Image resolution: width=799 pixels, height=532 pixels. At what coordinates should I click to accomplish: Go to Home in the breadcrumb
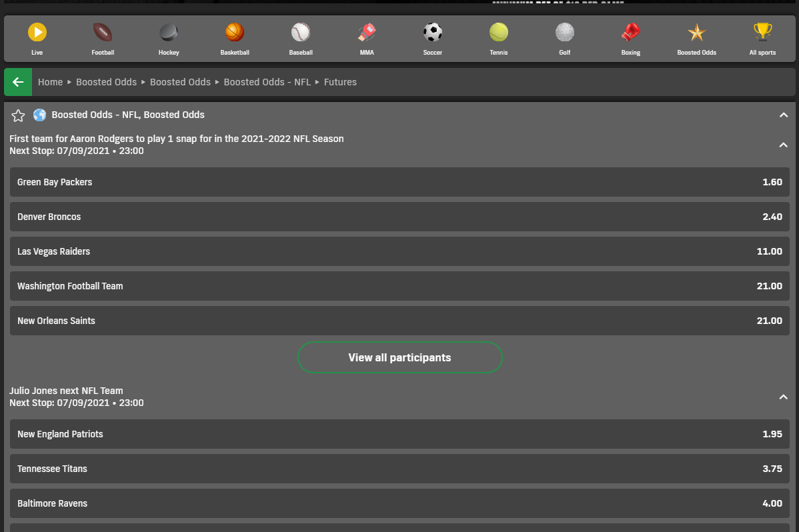(51, 82)
